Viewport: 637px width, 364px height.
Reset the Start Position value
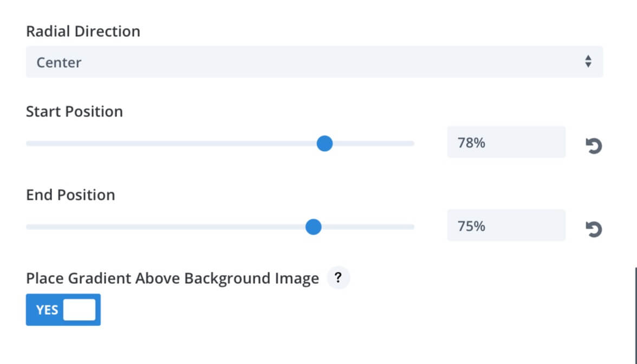pyautogui.click(x=594, y=145)
